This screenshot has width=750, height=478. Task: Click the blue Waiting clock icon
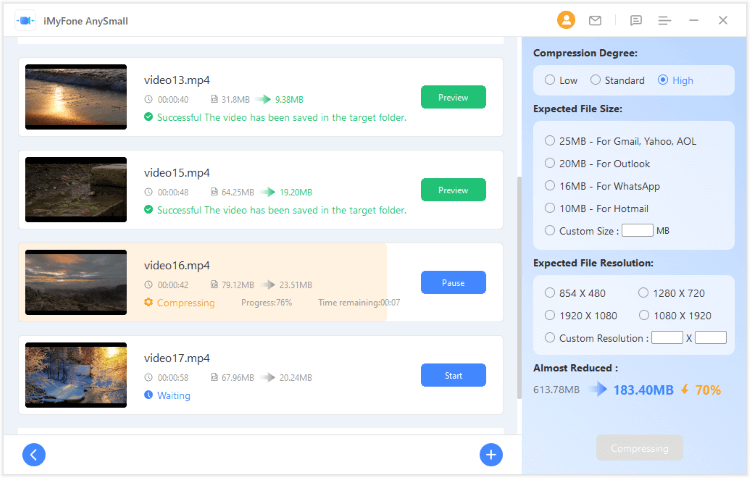(x=148, y=395)
